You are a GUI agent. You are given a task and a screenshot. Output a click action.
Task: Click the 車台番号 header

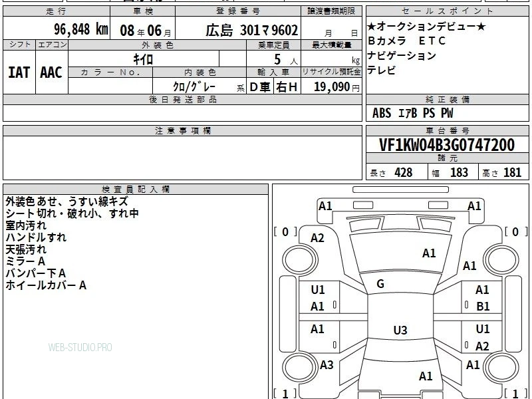click(x=447, y=130)
